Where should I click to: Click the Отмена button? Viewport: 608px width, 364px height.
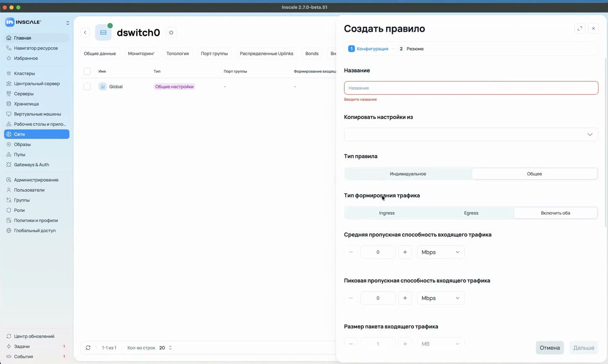click(x=550, y=348)
